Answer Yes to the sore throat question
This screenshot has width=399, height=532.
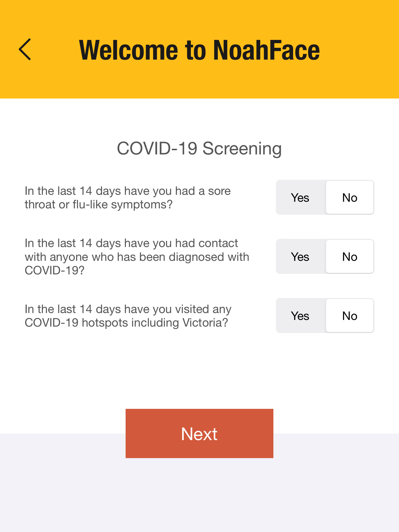(300, 197)
